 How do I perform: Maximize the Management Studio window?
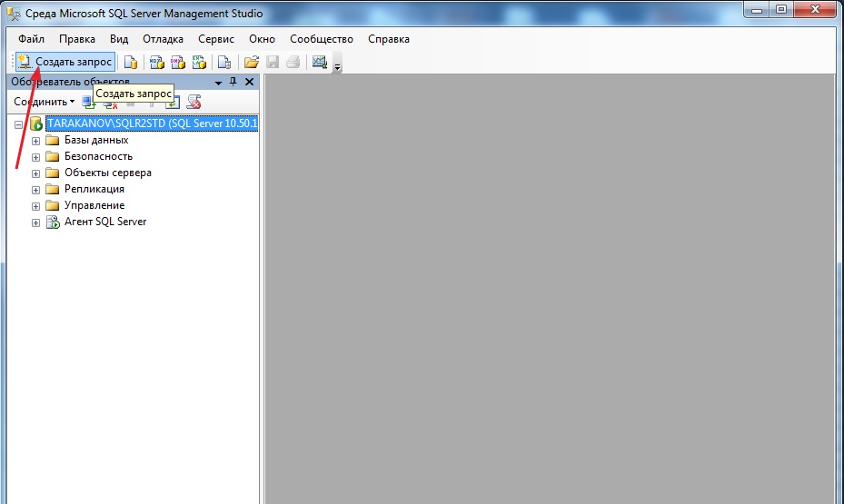(781, 10)
